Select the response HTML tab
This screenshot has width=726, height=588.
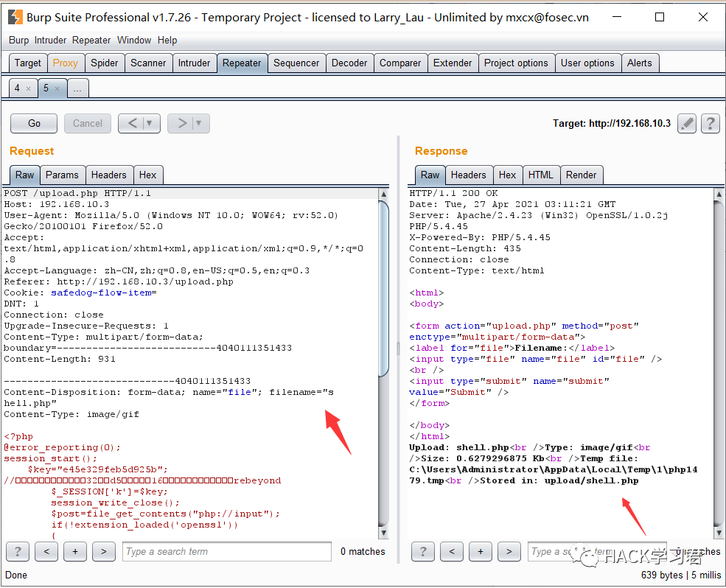[x=541, y=175]
